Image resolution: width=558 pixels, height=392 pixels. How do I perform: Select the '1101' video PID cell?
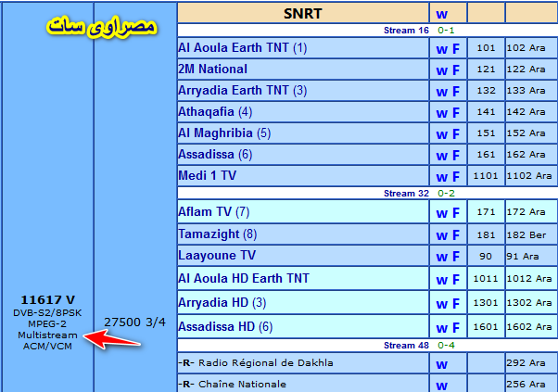pos(486,176)
